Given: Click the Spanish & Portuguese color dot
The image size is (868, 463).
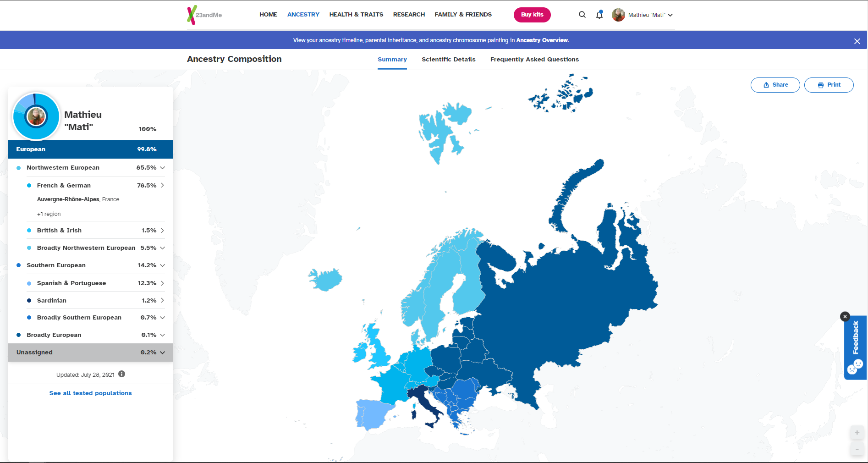Looking at the screenshot, I should pos(29,283).
